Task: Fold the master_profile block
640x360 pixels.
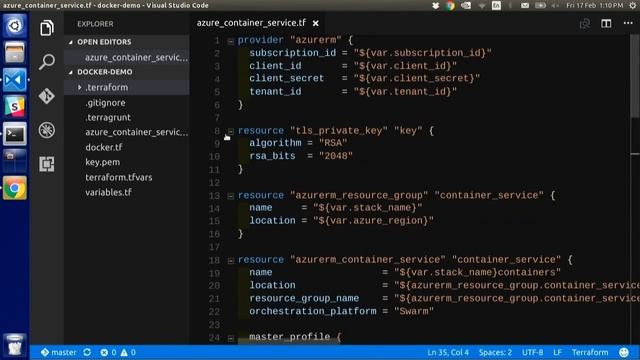Action: pos(231,338)
